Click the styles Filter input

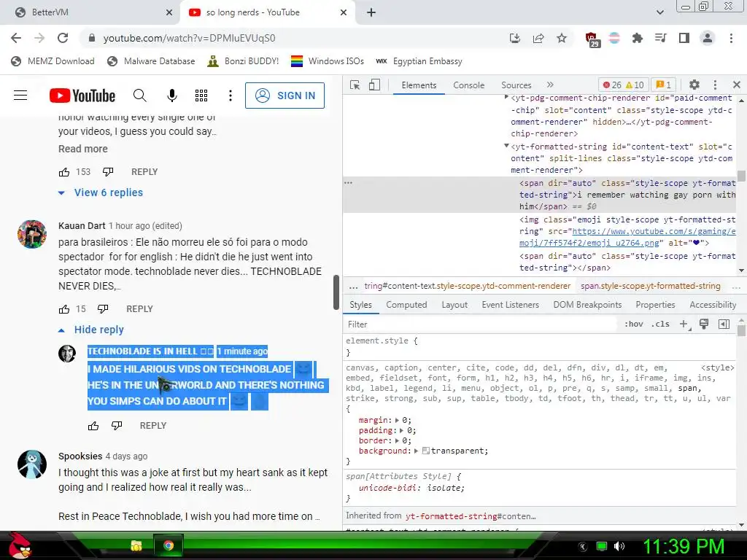point(481,324)
